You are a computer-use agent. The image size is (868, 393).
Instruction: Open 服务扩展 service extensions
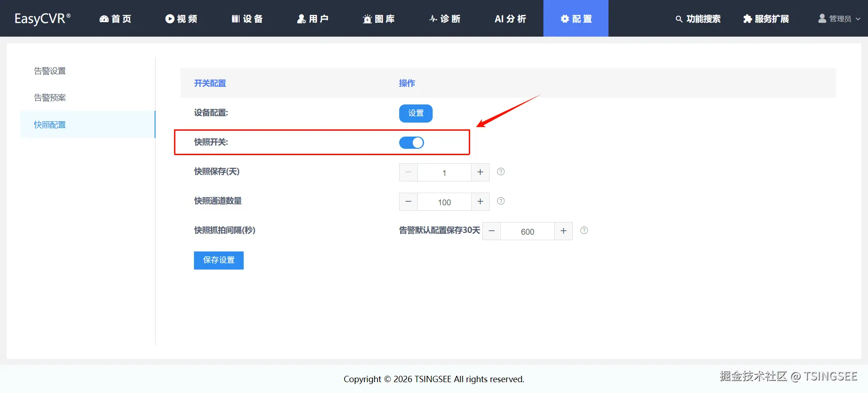tap(766, 19)
